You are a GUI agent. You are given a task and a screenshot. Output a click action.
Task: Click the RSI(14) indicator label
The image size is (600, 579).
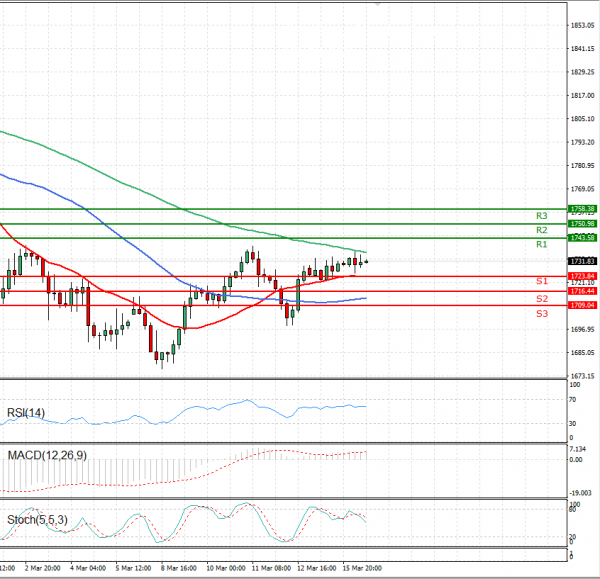pyautogui.click(x=26, y=413)
